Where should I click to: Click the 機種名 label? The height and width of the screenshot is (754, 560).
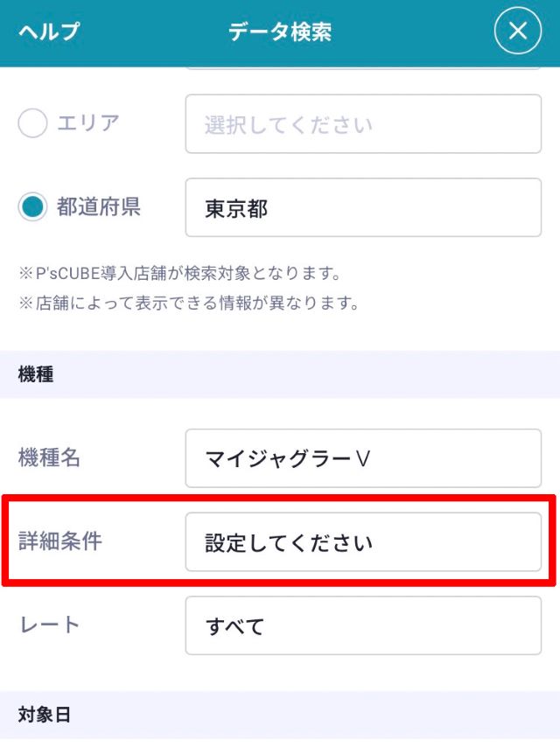(49, 457)
